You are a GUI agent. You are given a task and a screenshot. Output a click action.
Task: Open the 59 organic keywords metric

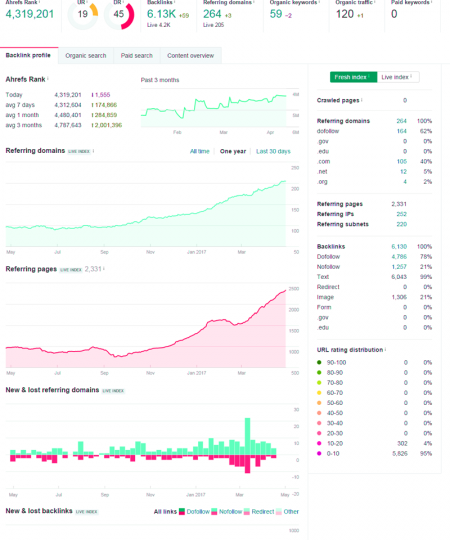coord(276,14)
